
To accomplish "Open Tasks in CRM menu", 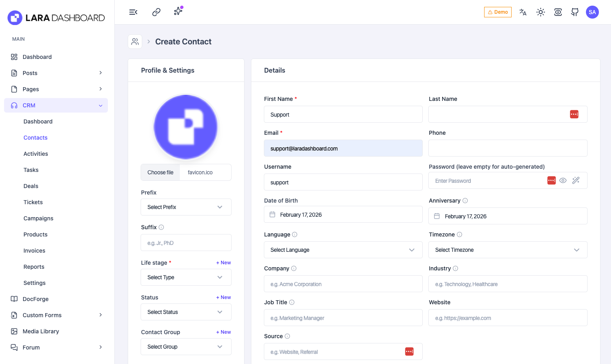I will 31,170.
